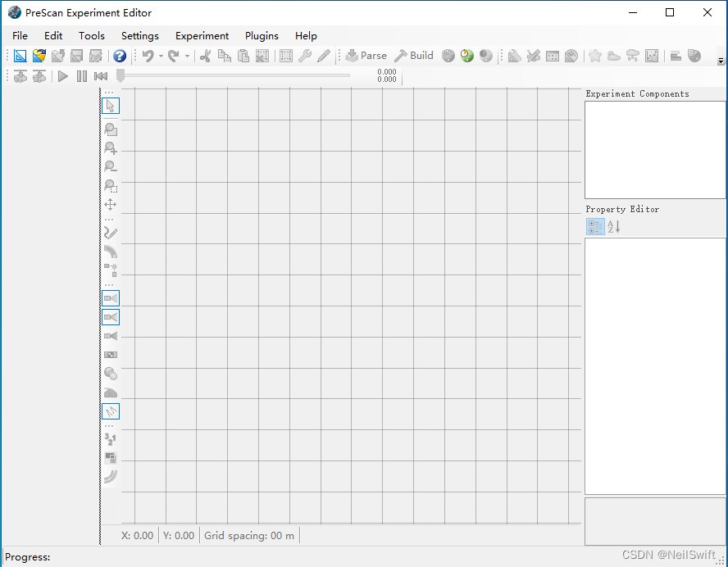Toggle the second highlighted sensor view button
The image size is (728, 567).
111,317
